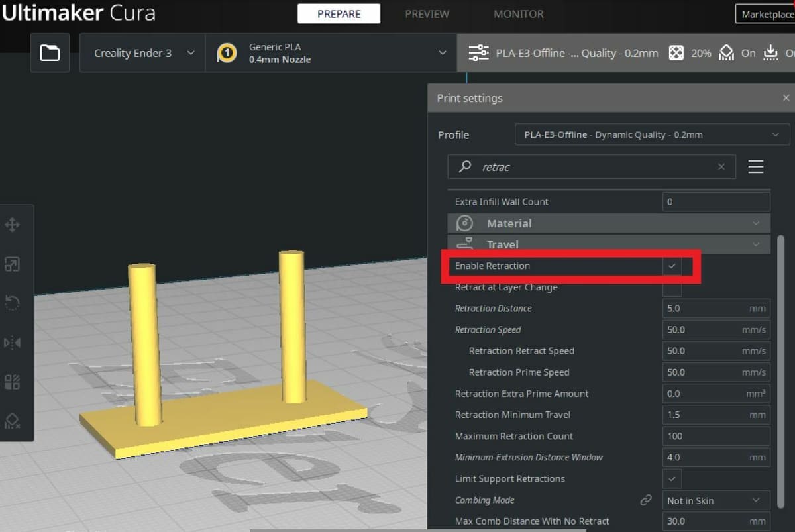Edit Retraction Extra Prime Amount value

click(716, 394)
